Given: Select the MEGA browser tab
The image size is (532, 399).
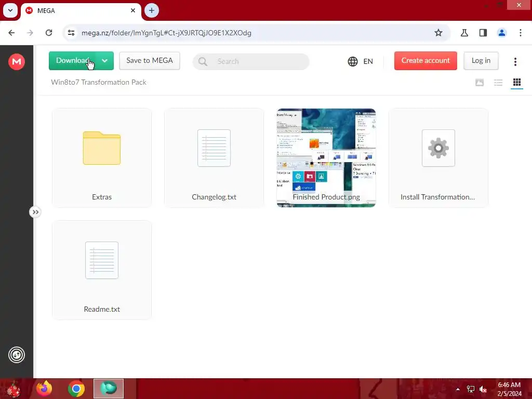Looking at the screenshot, I should [81, 11].
